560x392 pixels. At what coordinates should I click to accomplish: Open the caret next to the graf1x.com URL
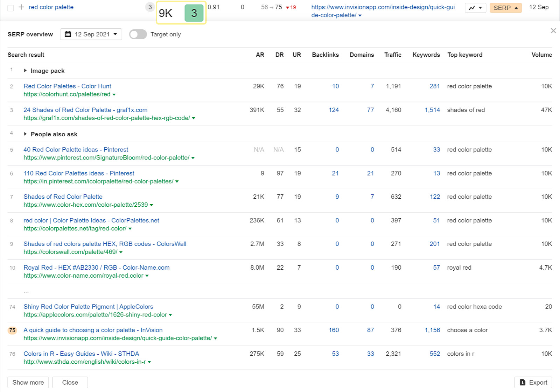click(x=193, y=118)
